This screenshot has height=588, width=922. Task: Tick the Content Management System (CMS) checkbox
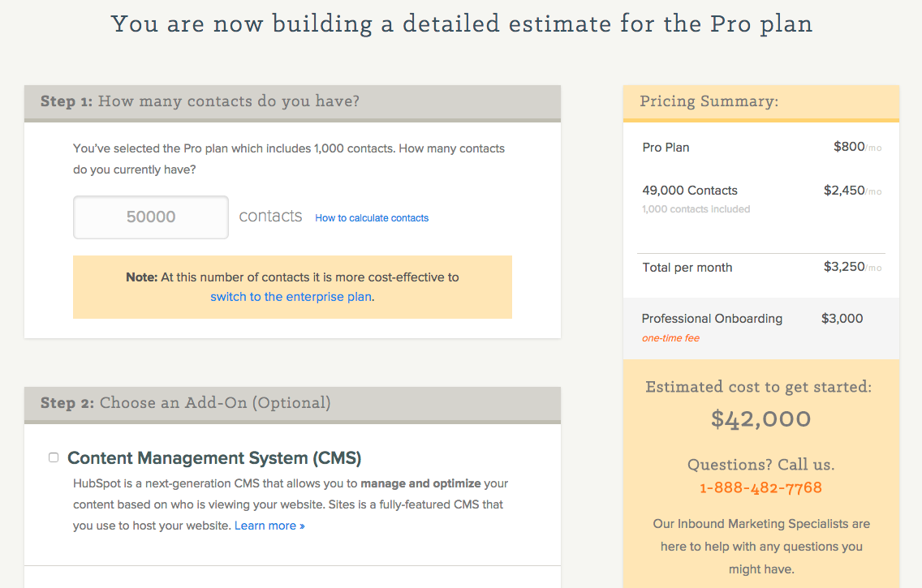(x=54, y=457)
